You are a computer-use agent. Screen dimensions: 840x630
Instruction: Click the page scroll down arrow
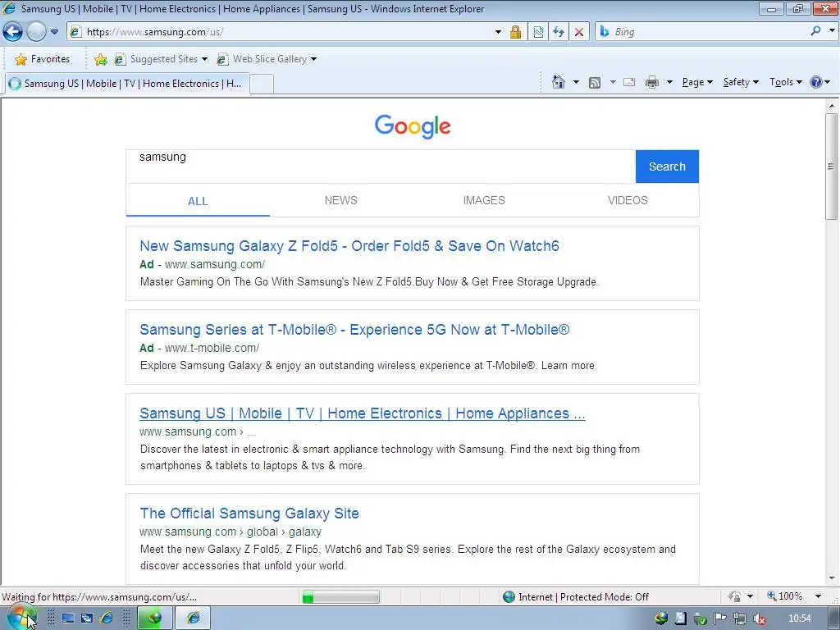coord(832,578)
